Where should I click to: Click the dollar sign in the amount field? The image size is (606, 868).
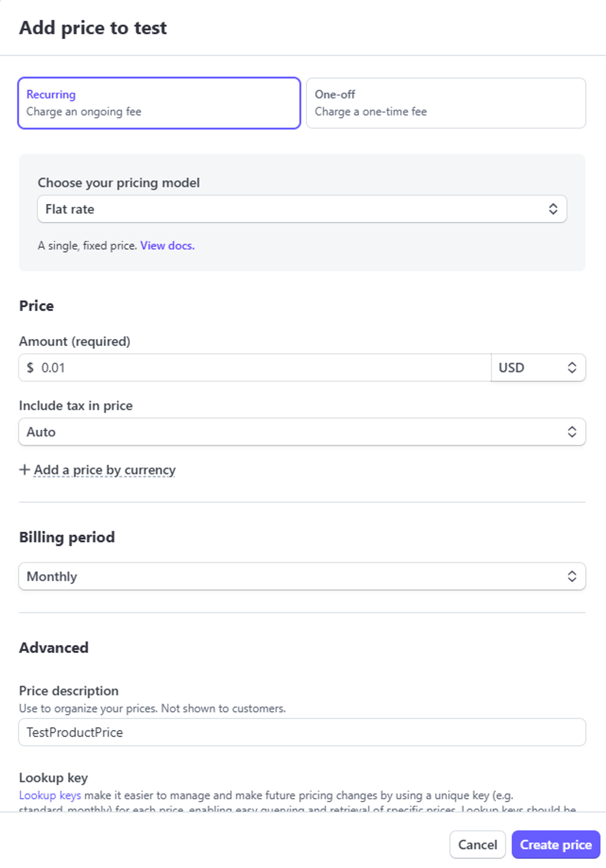point(30,368)
